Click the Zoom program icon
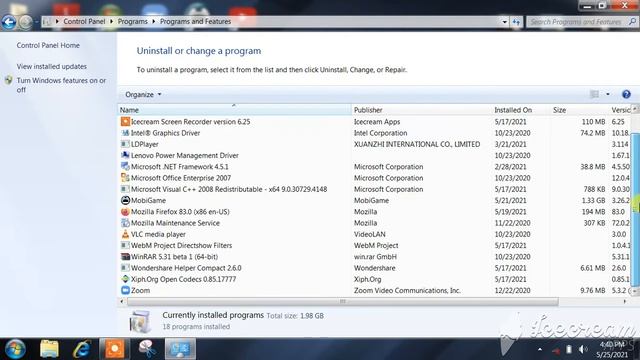The image size is (640, 360). tap(125, 290)
